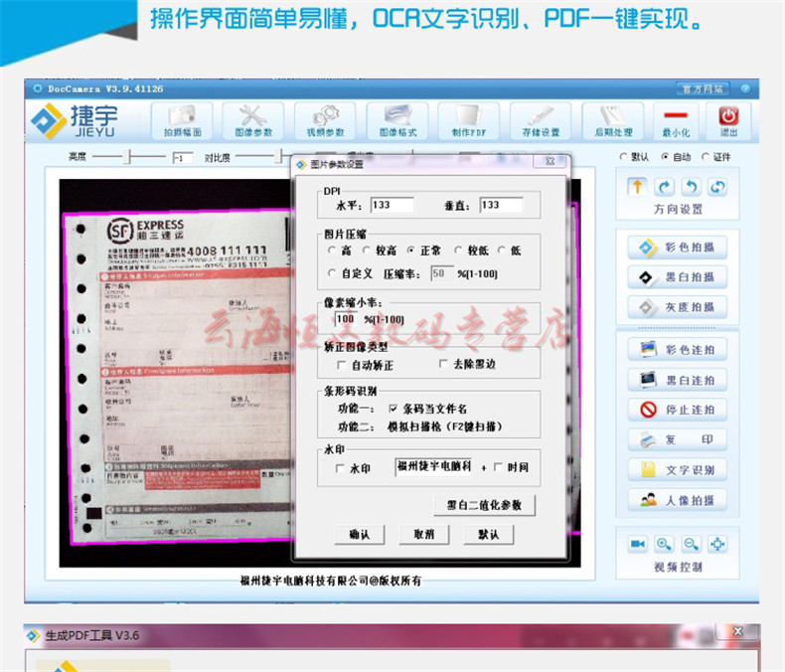The image size is (785, 672).
Task: Click the 180-degree flip rotation icon
Action: click(x=717, y=187)
